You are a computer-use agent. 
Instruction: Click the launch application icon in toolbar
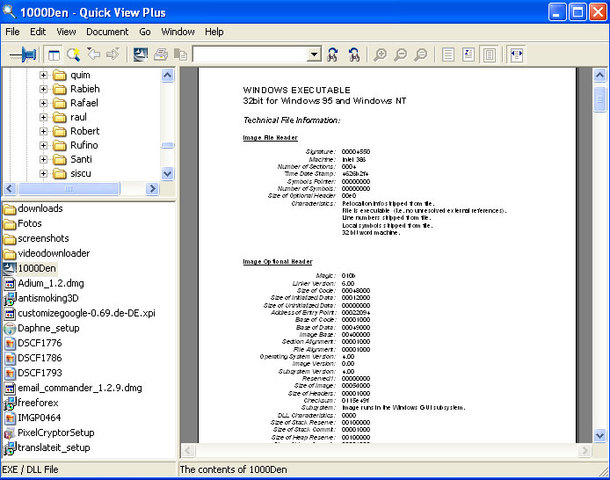(140, 54)
